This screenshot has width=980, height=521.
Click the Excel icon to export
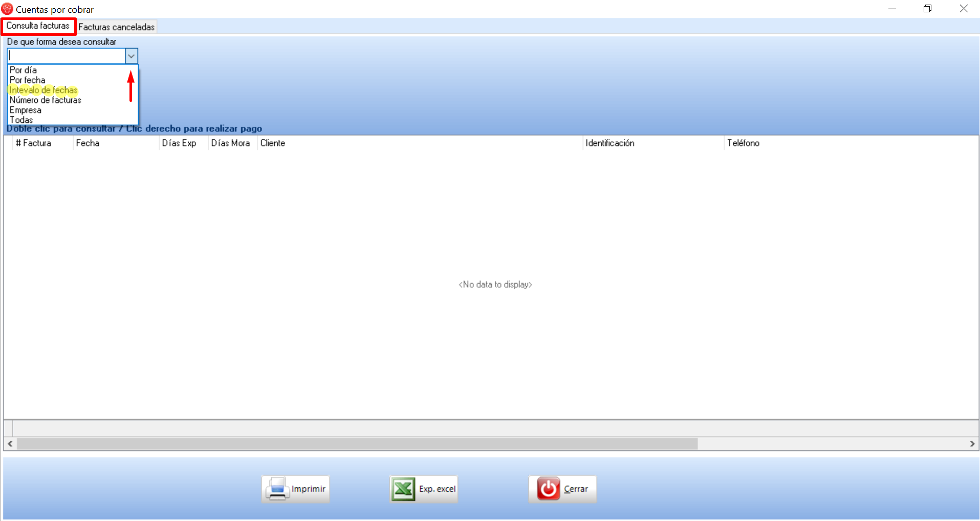(403, 489)
